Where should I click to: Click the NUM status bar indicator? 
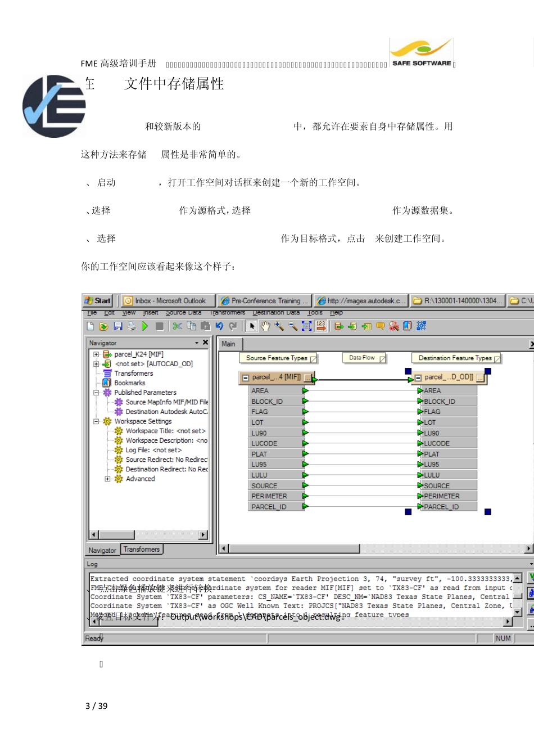click(x=503, y=638)
